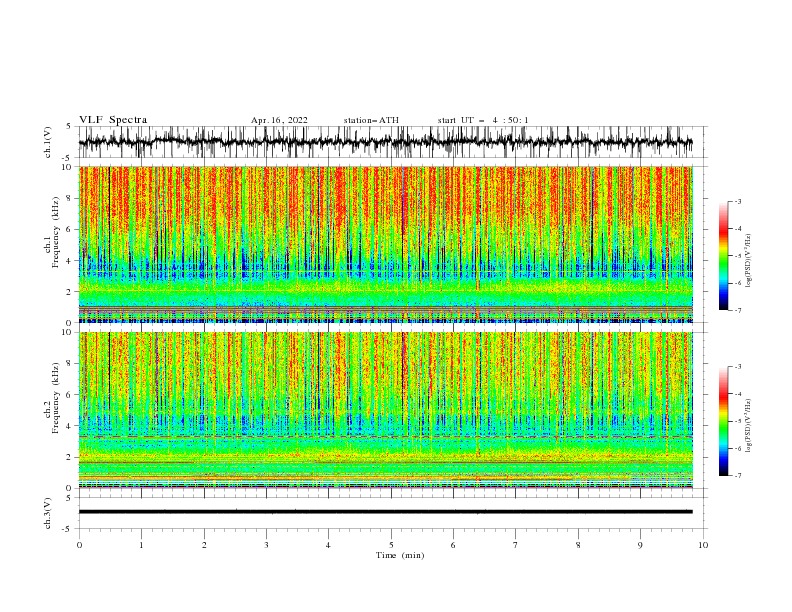Click the upper color bar's "log(PSD)(V²/Hz)" label

[x=749, y=261]
